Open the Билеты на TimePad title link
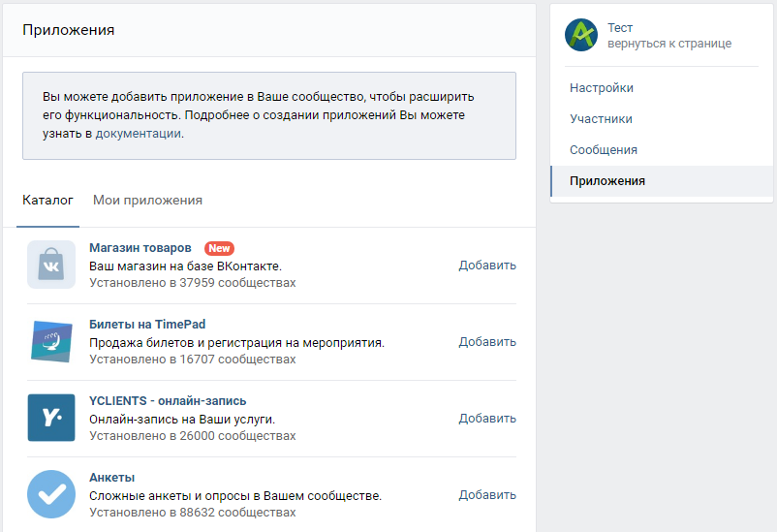The height and width of the screenshot is (532, 777). click(147, 325)
